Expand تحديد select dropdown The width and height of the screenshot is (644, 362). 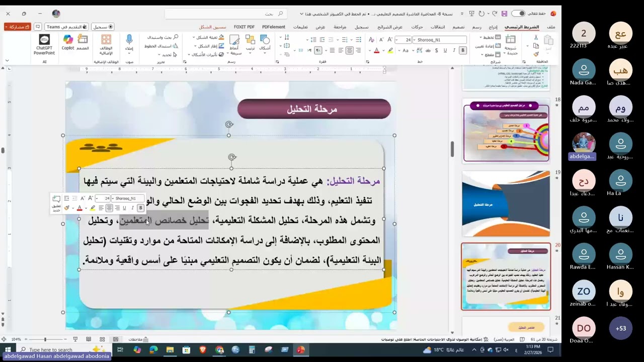coord(159,55)
